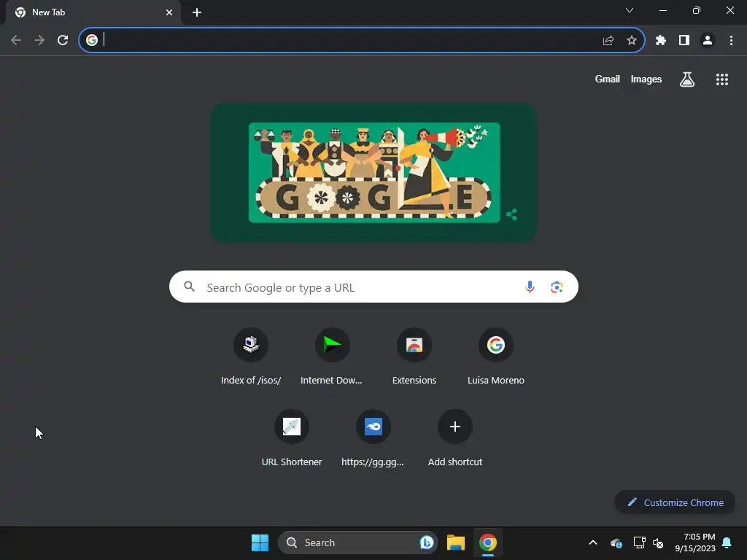
Task: Show hidden system tray icons
Action: pos(592,542)
